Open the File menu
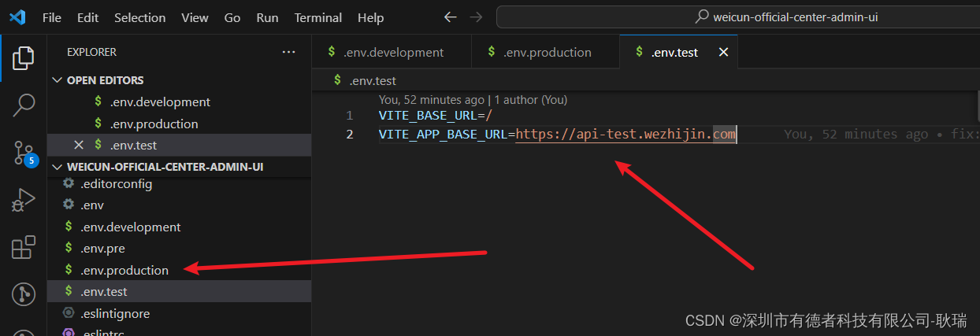Image resolution: width=980 pixels, height=336 pixels. [x=52, y=17]
